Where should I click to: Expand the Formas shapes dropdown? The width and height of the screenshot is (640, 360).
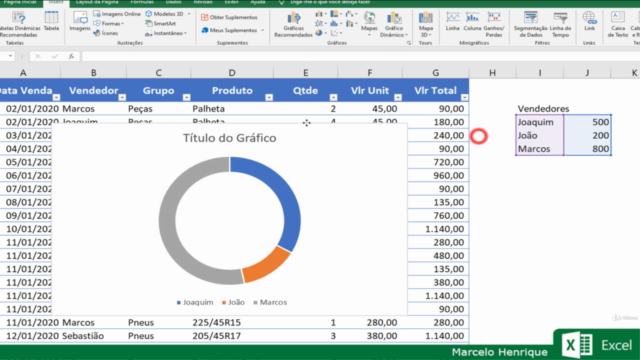point(123,24)
